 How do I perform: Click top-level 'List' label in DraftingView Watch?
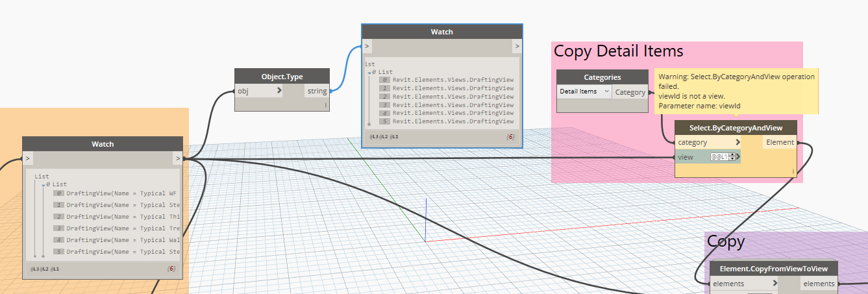(x=42, y=176)
